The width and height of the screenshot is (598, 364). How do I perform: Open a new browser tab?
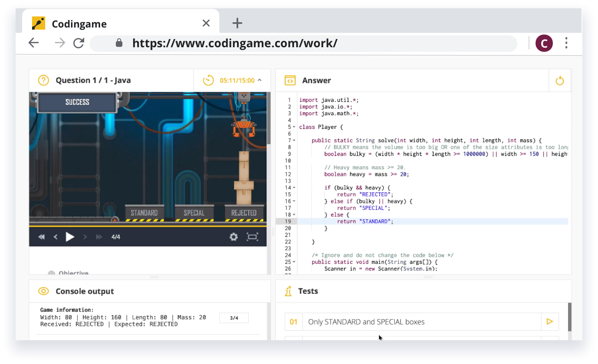point(237,23)
